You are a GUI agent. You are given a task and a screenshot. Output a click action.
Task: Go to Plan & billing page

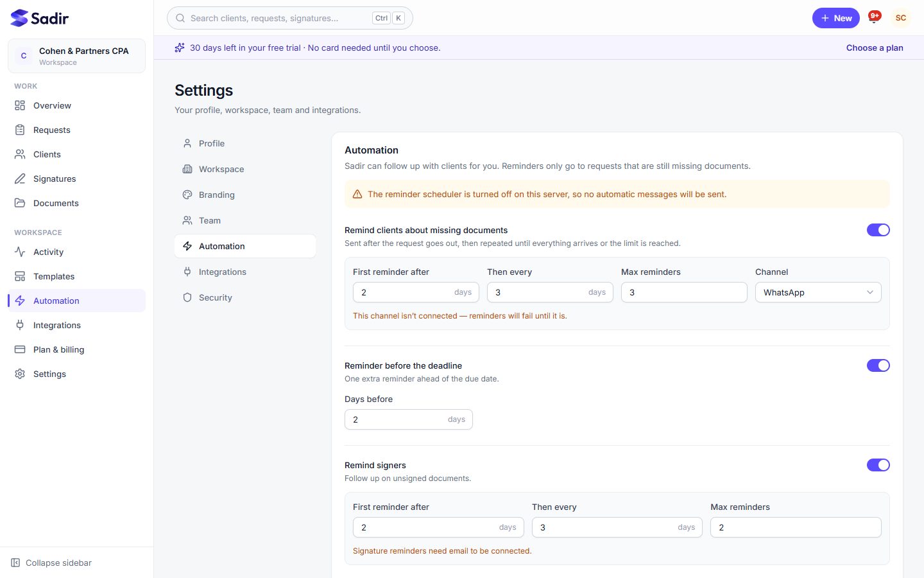pyautogui.click(x=76, y=349)
